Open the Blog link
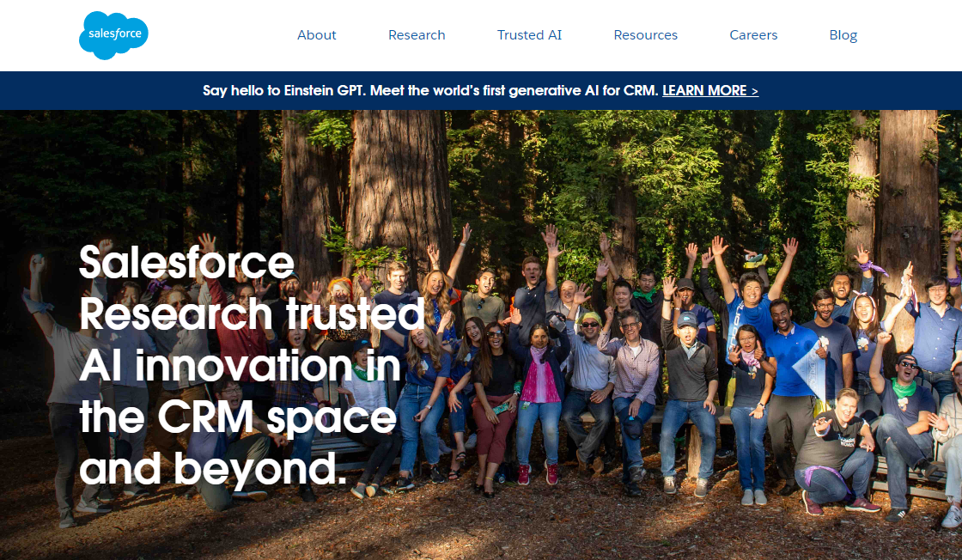 [x=843, y=35]
